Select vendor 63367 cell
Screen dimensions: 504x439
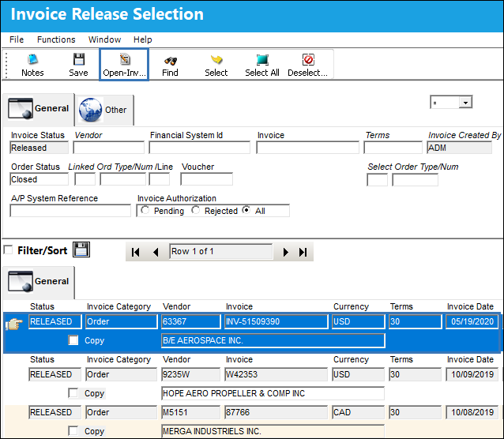click(x=191, y=321)
